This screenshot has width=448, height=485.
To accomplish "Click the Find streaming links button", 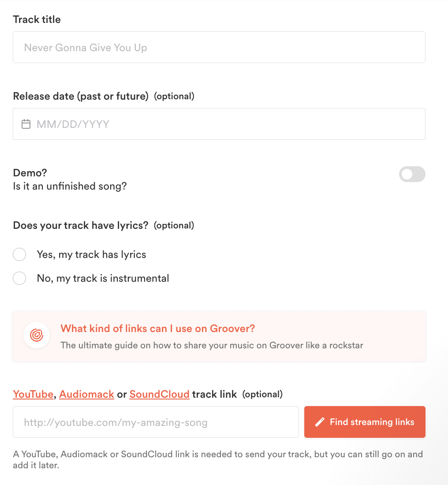I will [x=365, y=422].
